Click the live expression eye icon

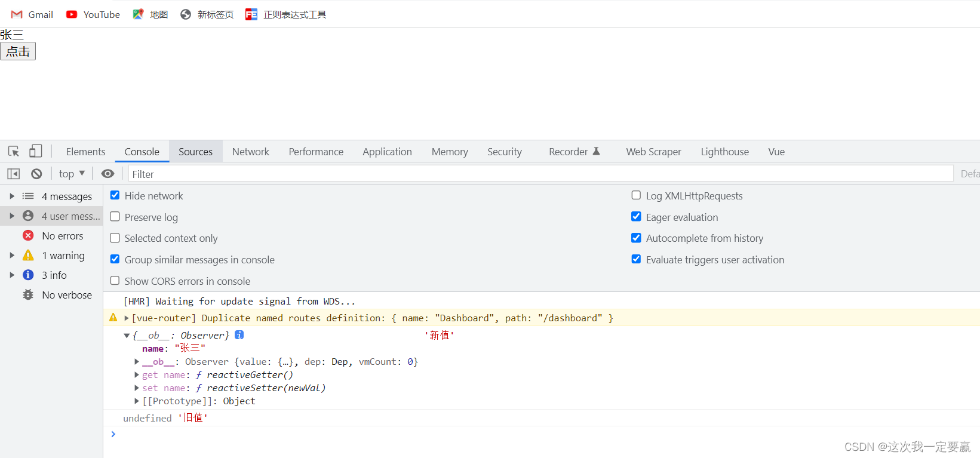point(107,174)
